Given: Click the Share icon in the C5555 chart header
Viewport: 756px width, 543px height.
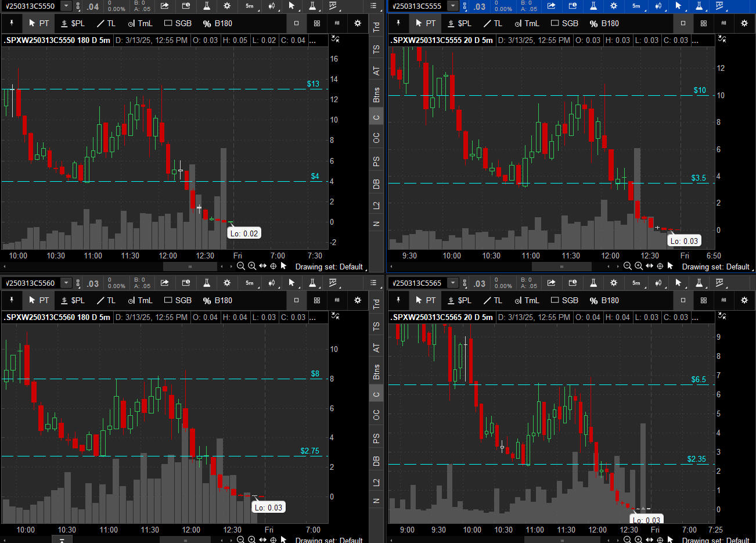Looking at the screenshot, I should tap(552, 6).
